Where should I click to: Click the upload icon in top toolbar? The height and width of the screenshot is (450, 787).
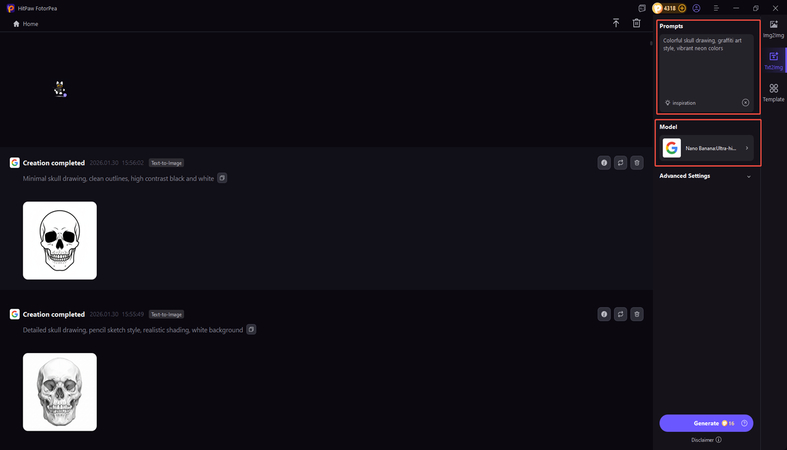pyautogui.click(x=616, y=23)
